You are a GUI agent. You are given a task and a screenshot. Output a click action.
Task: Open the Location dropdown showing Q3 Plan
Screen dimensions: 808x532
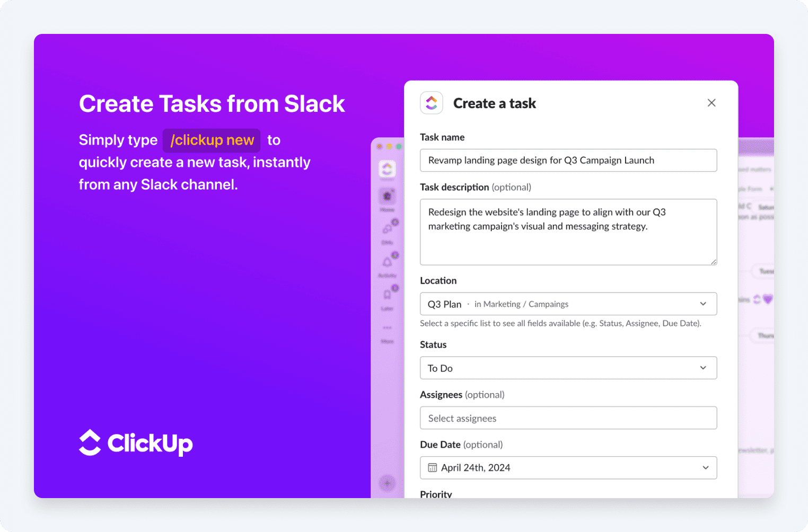click(568, 304)
